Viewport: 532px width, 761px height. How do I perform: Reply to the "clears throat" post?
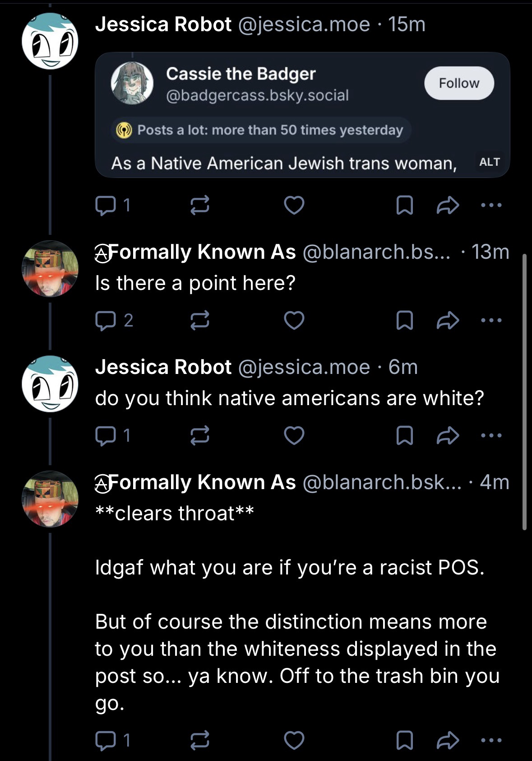[x=106, y=740]
